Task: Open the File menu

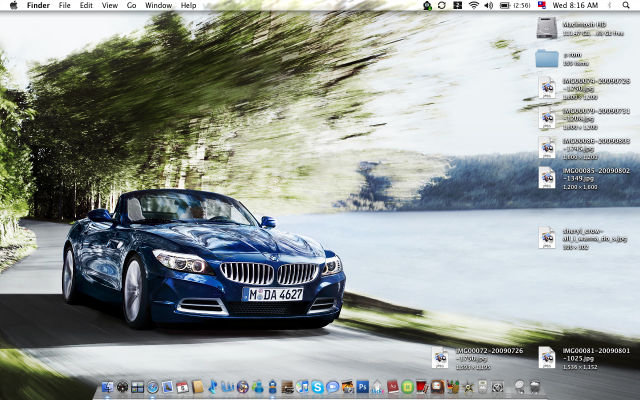Action: pyautogui.click(x=64, y=5)
